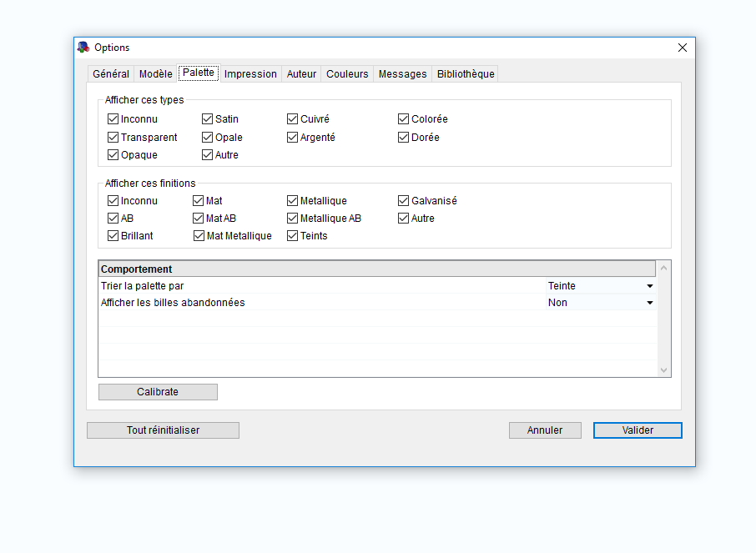
Task: Go to the Bibliothèque tab
Action: [x=466, y=74]
